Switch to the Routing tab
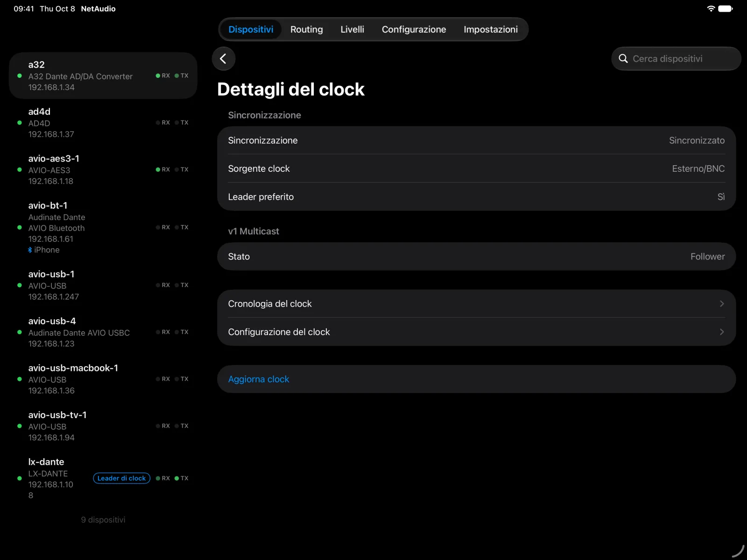 [x=307, y=29]
